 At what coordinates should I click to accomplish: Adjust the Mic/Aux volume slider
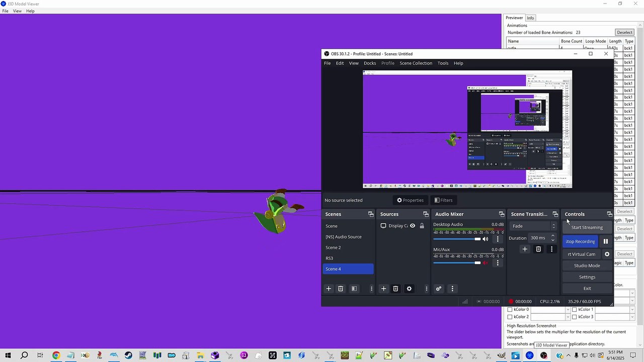coord(457,262)
